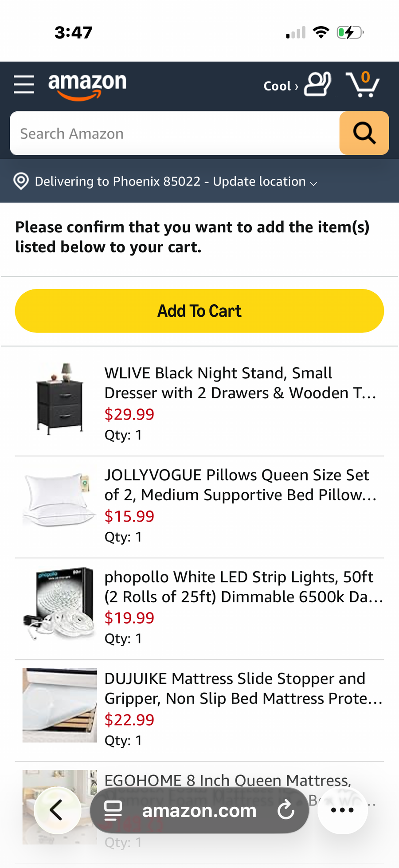Open browser page options icon

tap(113, 810)
